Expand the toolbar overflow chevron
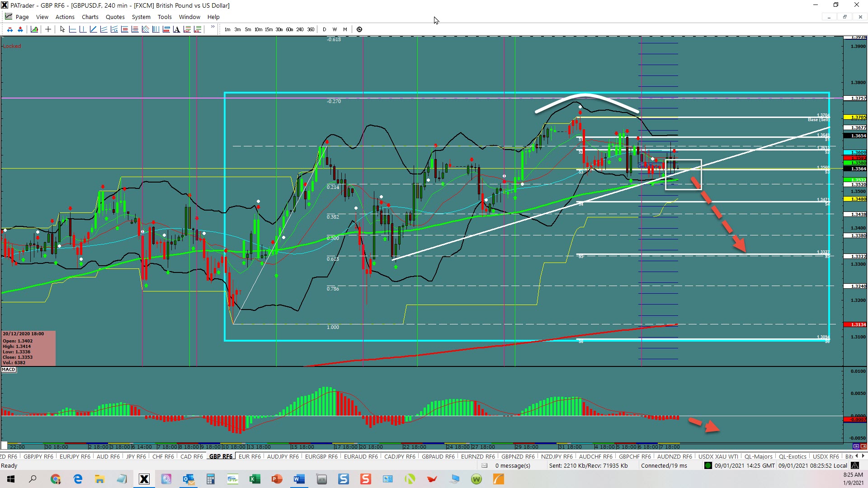Screen dimensions: 868x488 click(212, 27)
